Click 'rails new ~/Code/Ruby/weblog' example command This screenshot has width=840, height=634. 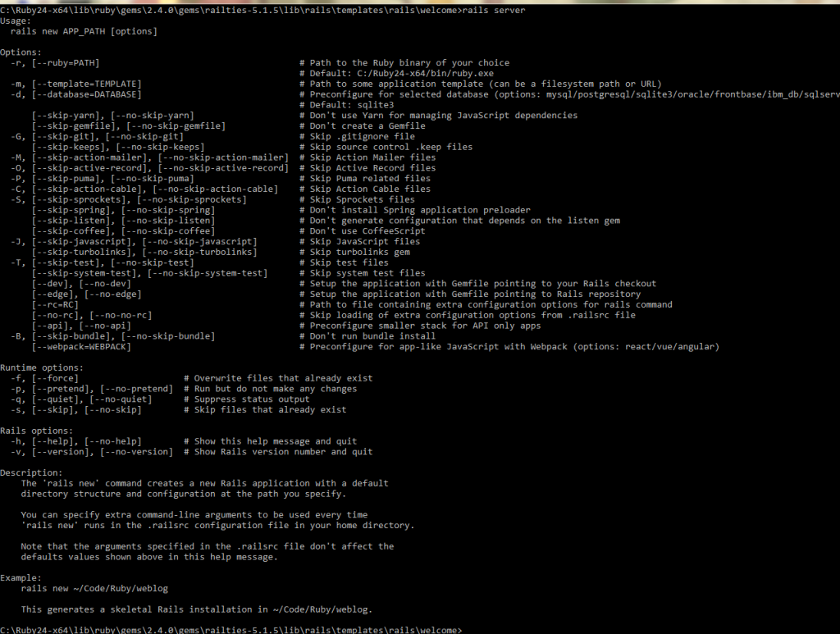click(x=94, y=589)
